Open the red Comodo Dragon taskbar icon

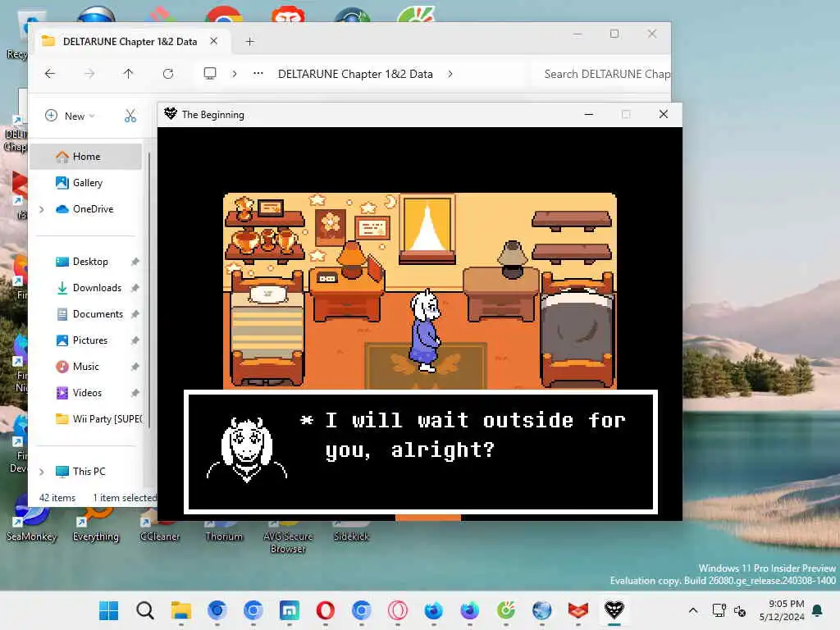tap(578, 610)
